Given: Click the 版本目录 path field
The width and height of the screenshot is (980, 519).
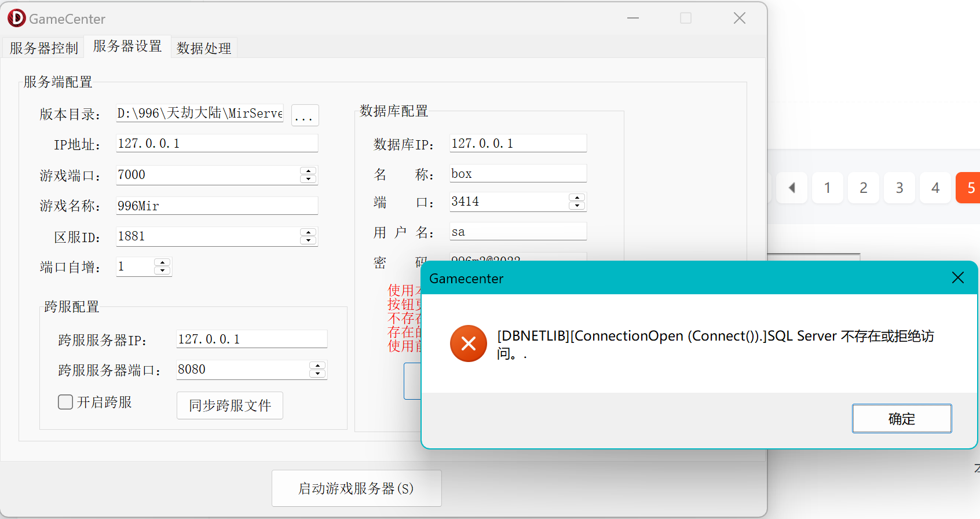Looking at the screenshot, I should tap(200, 113).
